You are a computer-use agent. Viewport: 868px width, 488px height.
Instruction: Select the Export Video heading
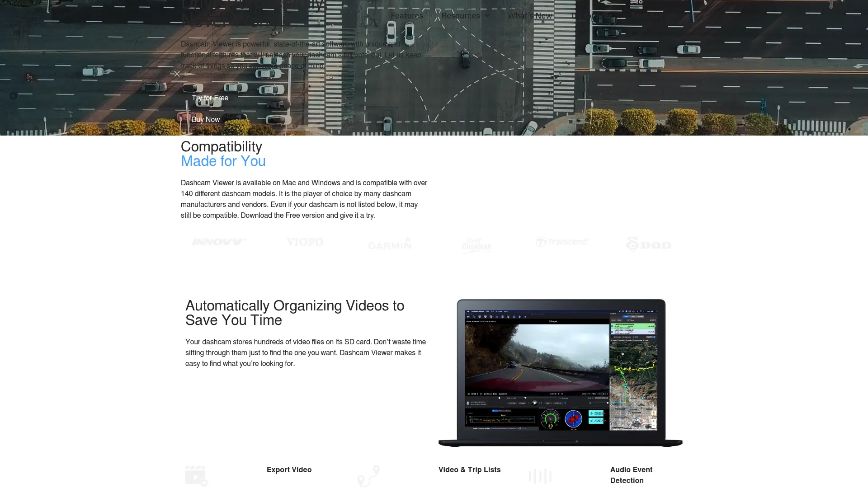click(289, 470)
